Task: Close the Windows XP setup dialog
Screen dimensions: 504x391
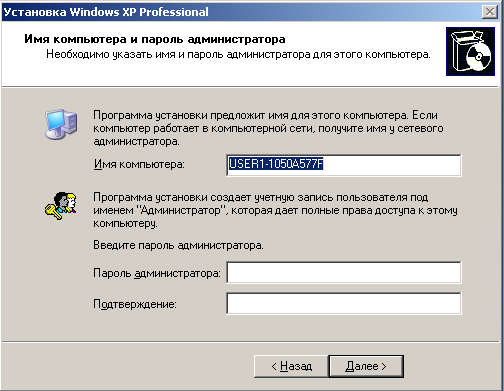Action: point(490,12)
